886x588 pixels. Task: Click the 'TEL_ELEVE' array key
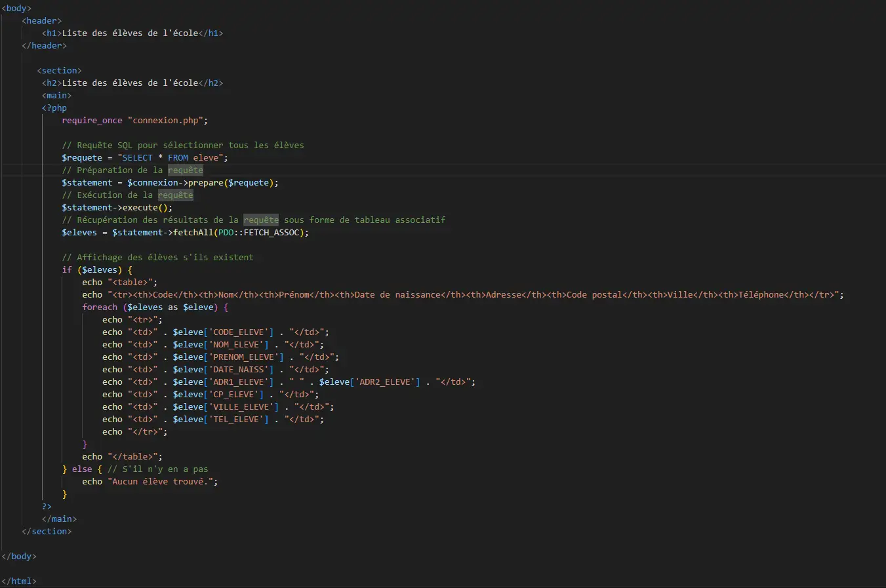click(x=238, y=420)
